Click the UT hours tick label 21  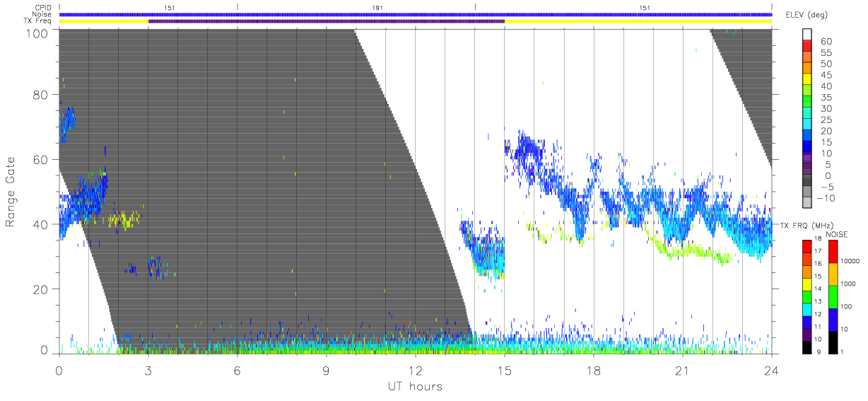tap(683, 370)
